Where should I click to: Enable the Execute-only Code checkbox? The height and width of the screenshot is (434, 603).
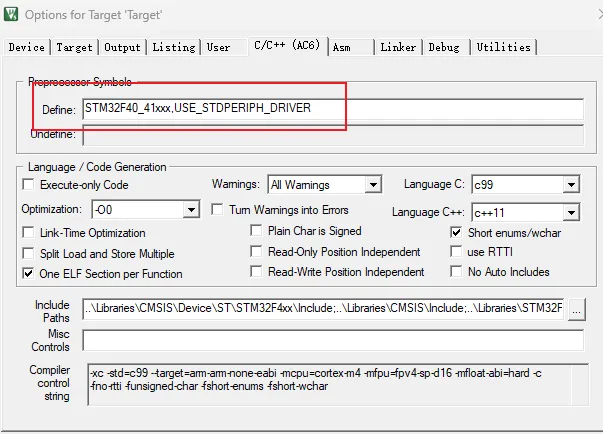pyautogui.click(x=28, y=185)
